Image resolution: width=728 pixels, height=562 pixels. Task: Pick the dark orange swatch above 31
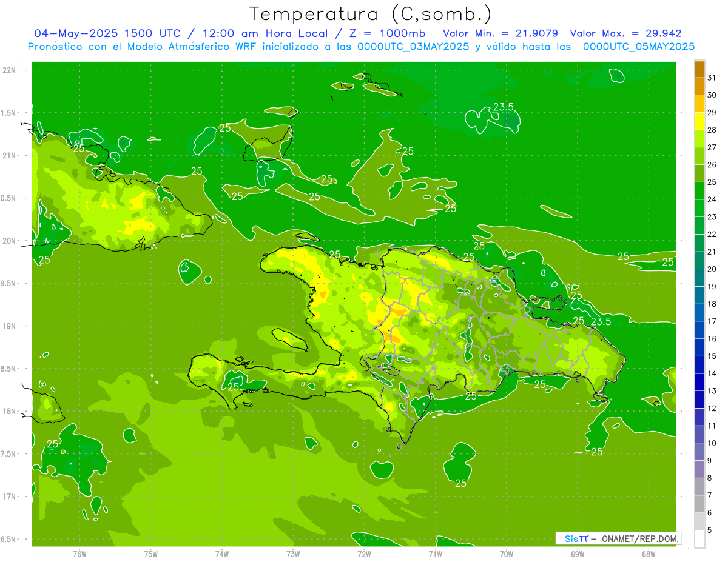point(699,69)
